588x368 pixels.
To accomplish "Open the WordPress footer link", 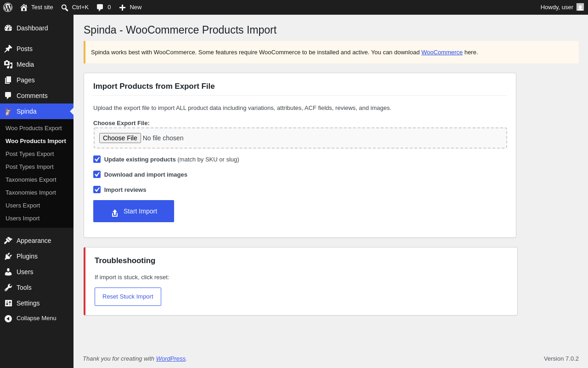I will pos(171,358).
